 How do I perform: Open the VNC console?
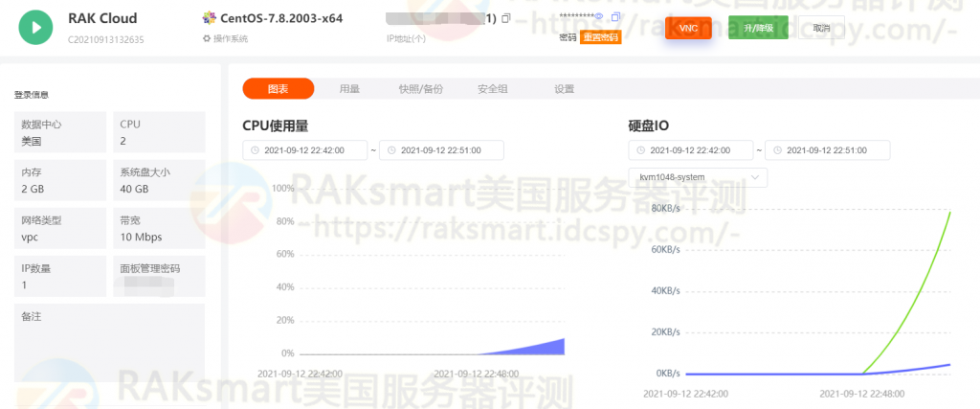[x=688, y=28]
